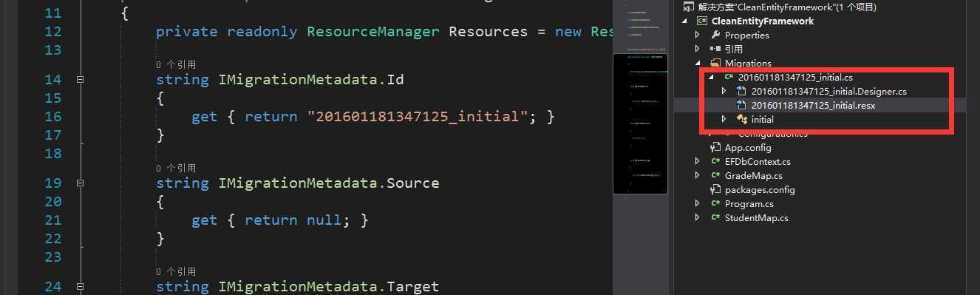Open 201601181347125_initial.resx
Viewport: 980px width, 295px height.
813,105
